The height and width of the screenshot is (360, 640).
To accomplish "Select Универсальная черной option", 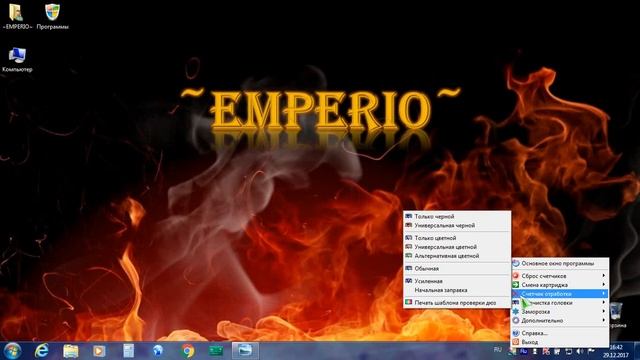I will pos(457,225).
